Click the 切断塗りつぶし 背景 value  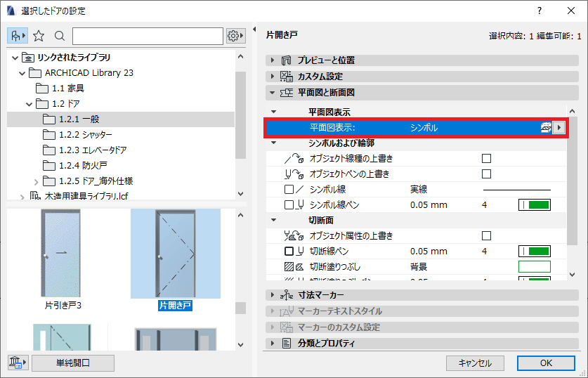pyautogui.click(x=419, y=266)
